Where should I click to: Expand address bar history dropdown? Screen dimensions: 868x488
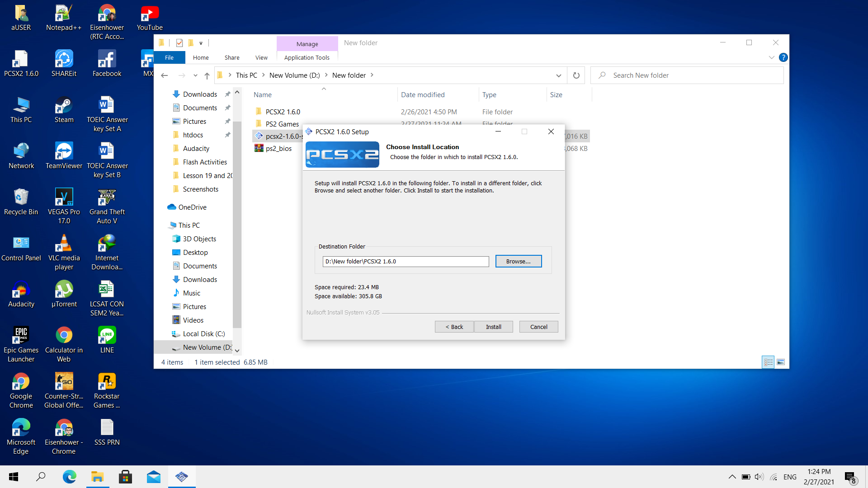(558, 75)
